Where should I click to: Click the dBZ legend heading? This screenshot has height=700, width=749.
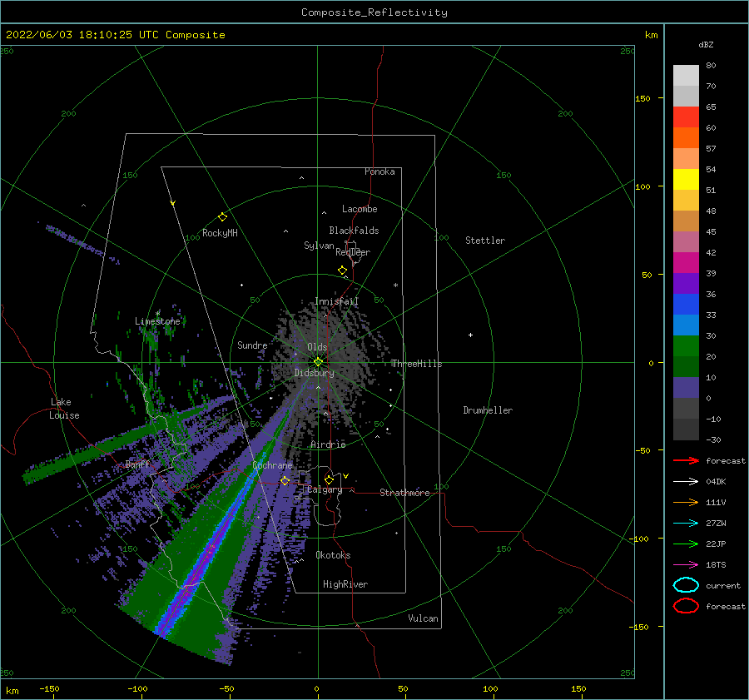pyautogui.click(x=706, y=44)
